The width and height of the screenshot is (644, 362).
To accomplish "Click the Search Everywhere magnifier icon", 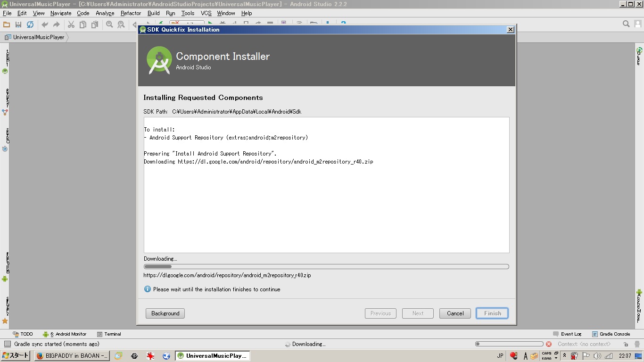I will tap(626, 24).
